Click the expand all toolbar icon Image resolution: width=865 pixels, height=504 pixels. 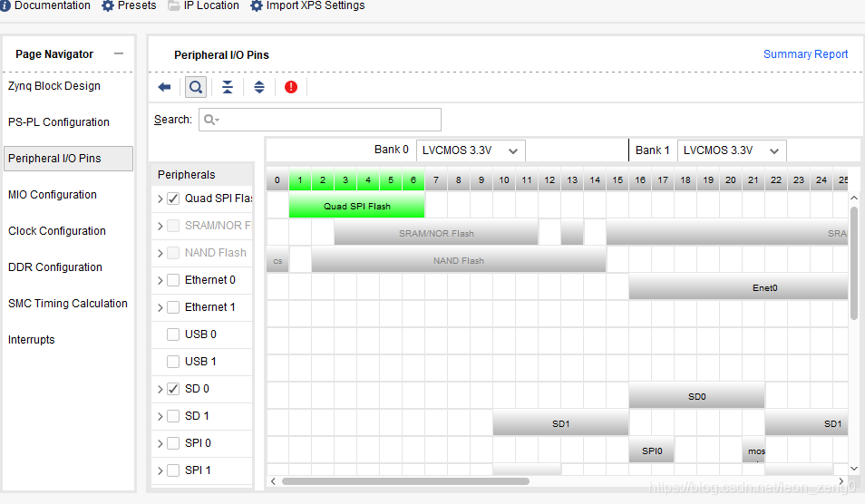(x=259, y=87)
